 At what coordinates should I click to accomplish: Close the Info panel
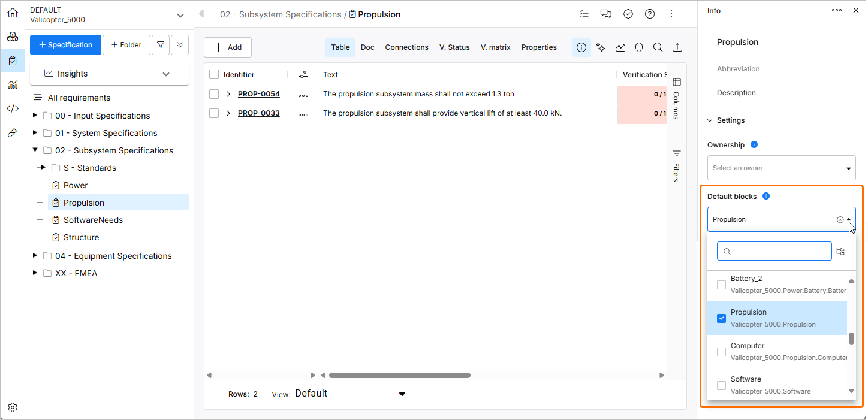[x=856, y=10]
